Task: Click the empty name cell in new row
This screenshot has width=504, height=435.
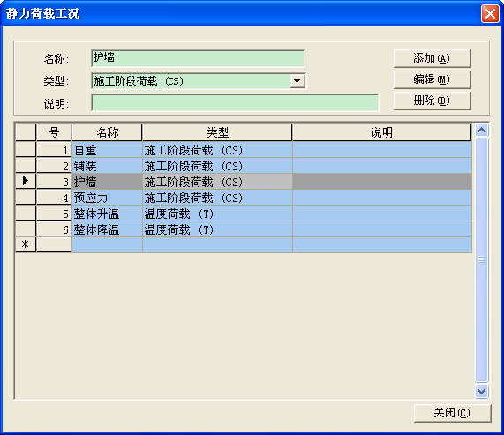Action: [x=107, y=244]
